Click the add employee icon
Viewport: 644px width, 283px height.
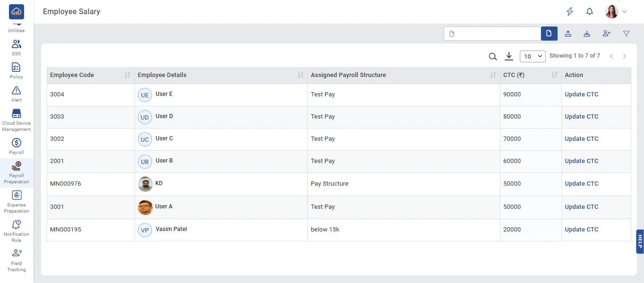(606, 34)
